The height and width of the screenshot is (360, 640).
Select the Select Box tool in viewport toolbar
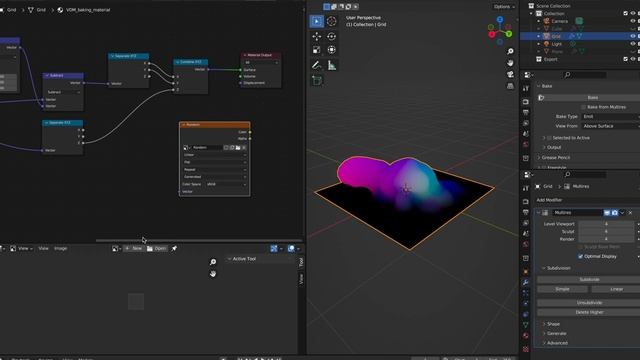click(x=317, y=21)
